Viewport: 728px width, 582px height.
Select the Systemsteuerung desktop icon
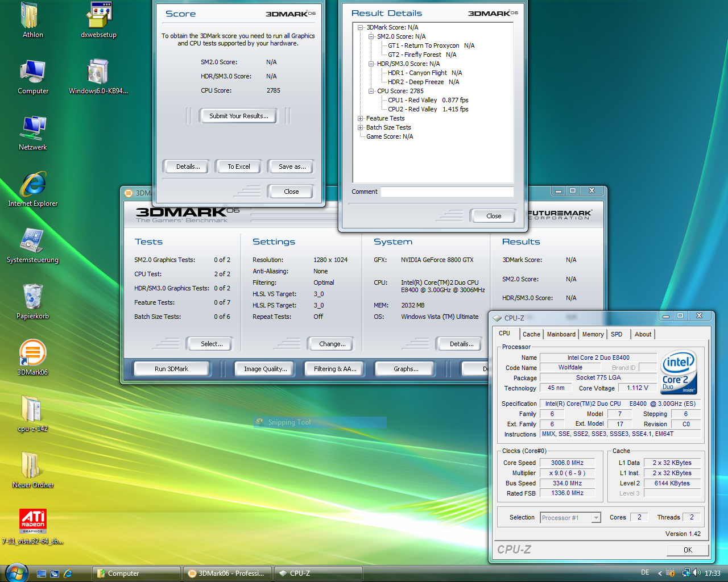tap(33, 246)
